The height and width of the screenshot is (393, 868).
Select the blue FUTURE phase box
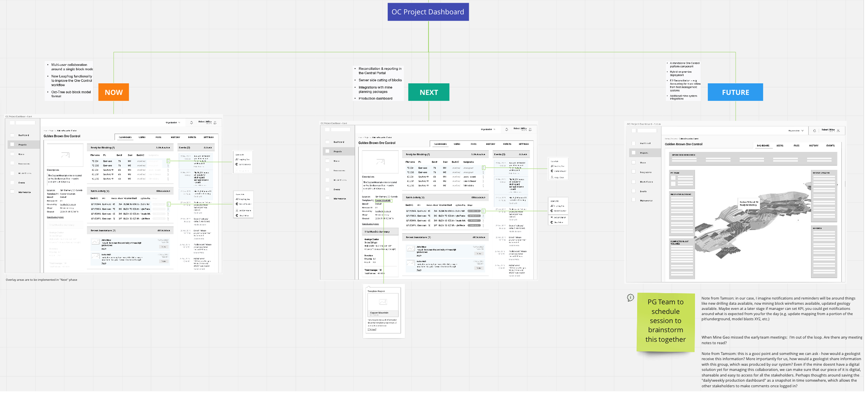tap(739, 93)
